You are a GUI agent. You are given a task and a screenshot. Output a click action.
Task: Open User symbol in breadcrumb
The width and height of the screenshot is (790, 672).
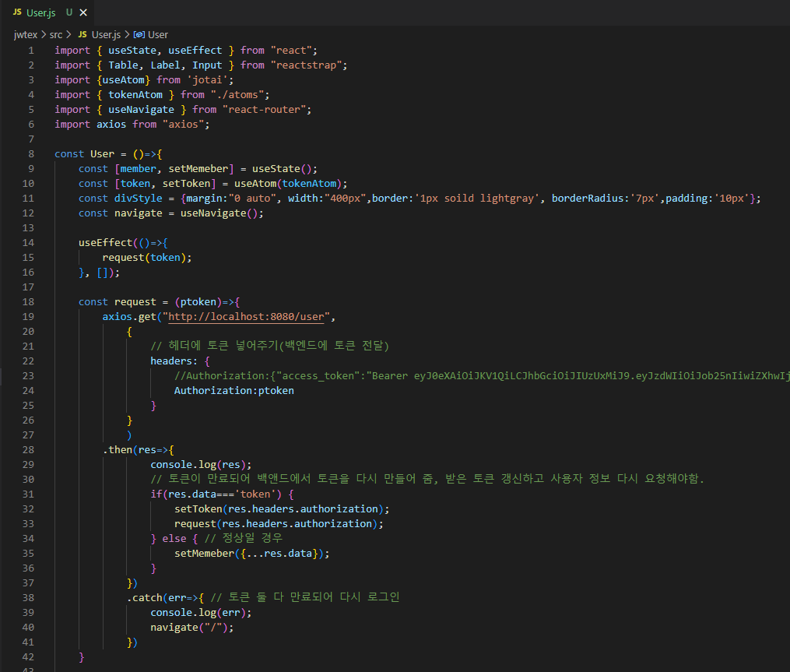[x=158, y=35]
